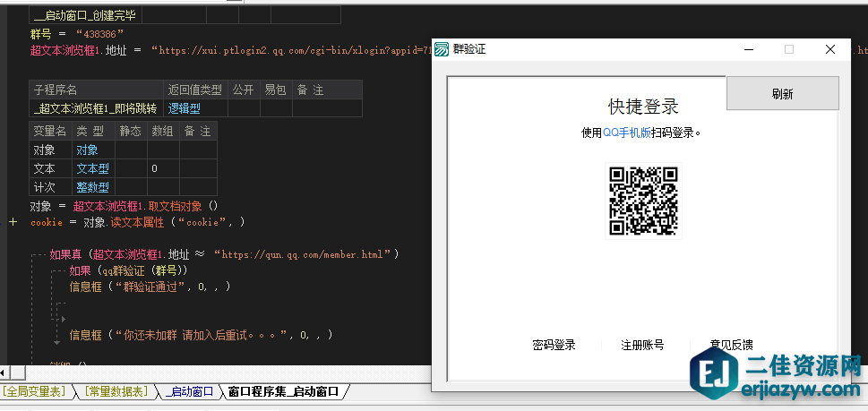The image size is (868, 411).
Task: Switch to the [常量数据表] tab
Action: [116, 391]
